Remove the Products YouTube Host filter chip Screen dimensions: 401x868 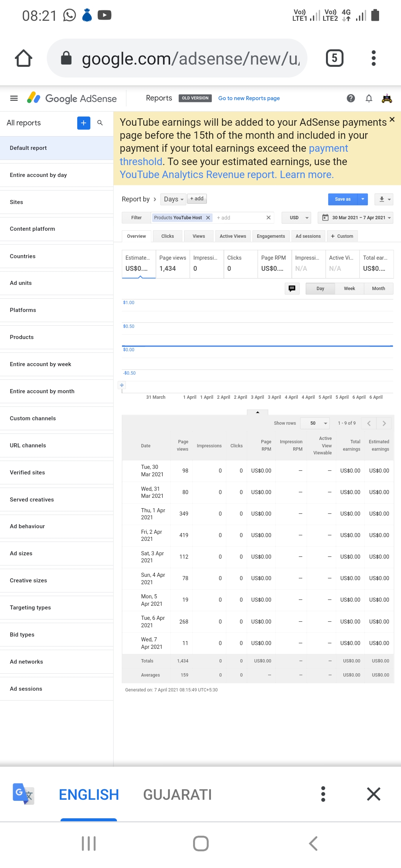click(x=208, y=218)
